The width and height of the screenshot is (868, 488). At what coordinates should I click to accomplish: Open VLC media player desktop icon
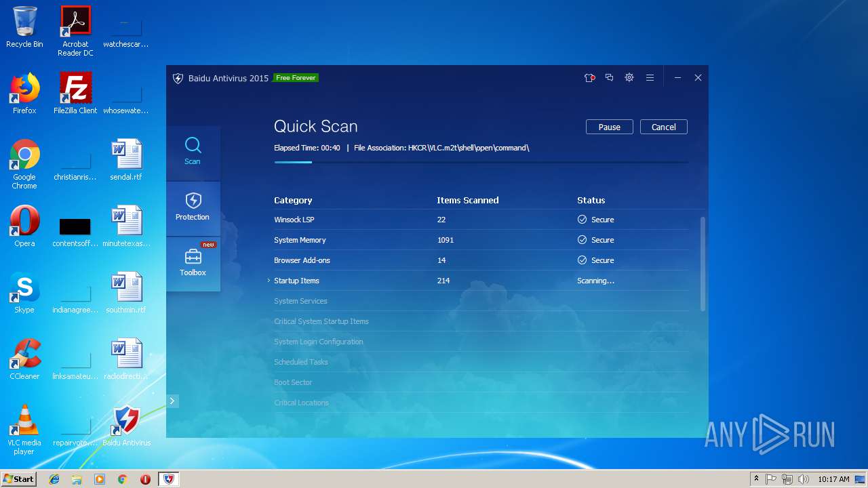[24, 430]
